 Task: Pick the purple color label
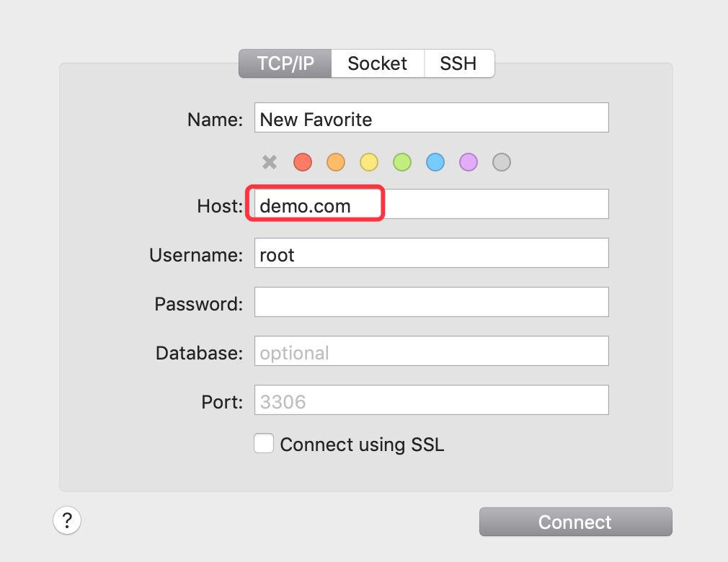(x=469, y=162)
